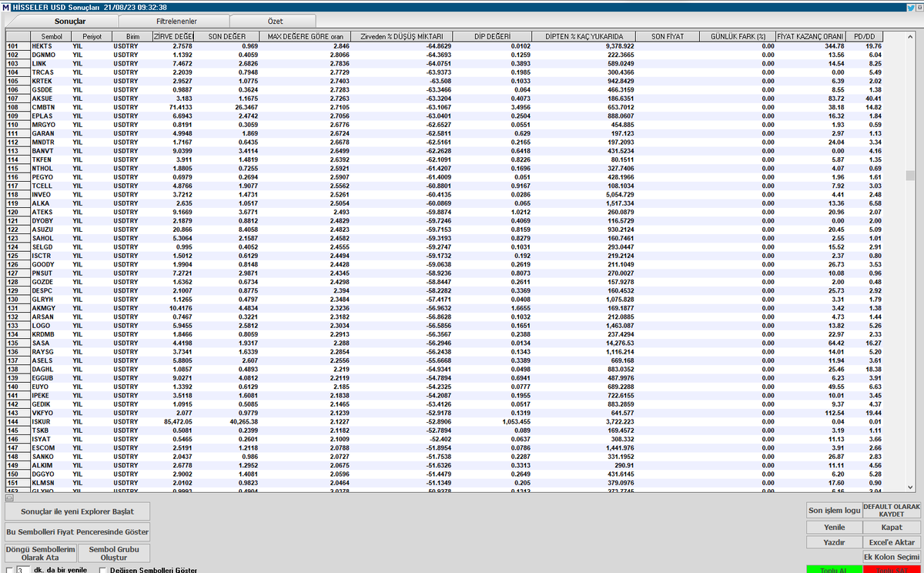Viewport: 924px width, 573px height.
Task: Select the BANVT symbol cell
Action: pyautogui.click(x=51, y=151)
